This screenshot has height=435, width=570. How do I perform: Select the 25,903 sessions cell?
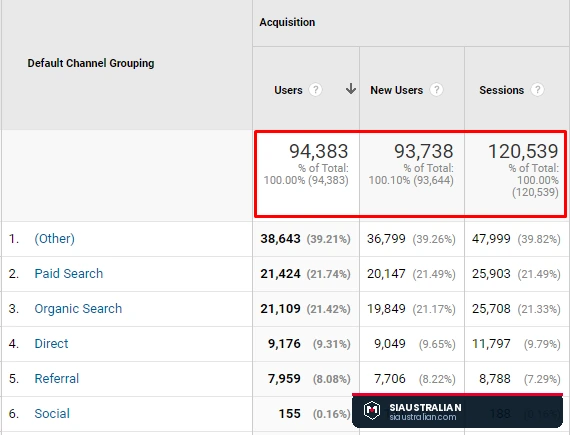pyautogui.click(x=491, y=274)
